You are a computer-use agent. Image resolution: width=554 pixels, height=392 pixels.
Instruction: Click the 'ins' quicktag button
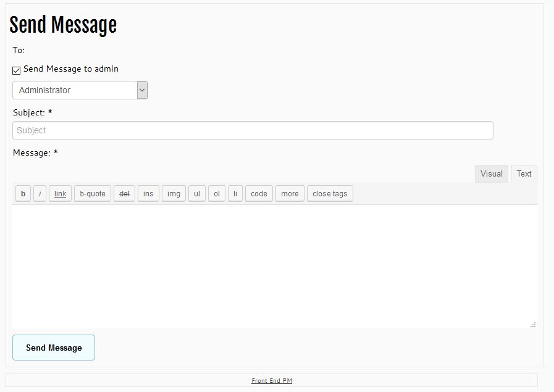[148, 194]
